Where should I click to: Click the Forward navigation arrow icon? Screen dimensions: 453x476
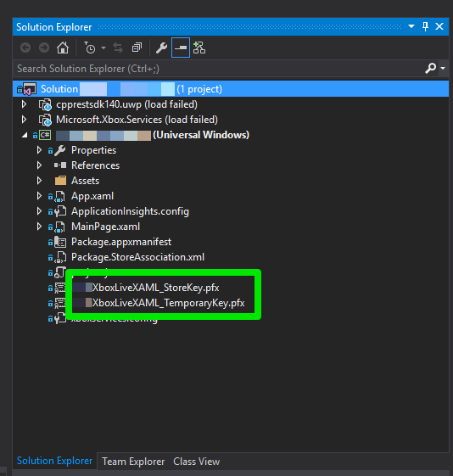[44, 48]
